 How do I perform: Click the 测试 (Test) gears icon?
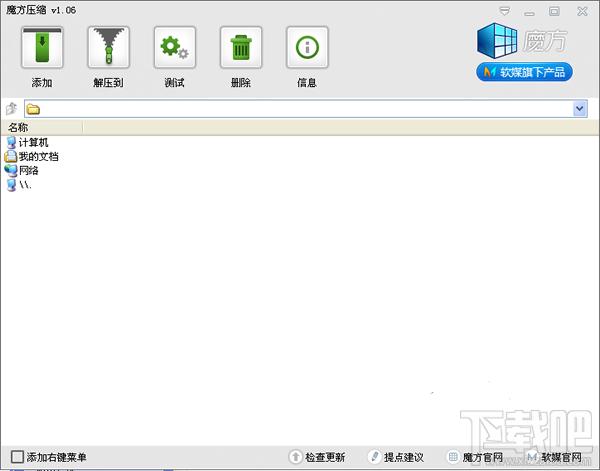click(x=174, y=47)
